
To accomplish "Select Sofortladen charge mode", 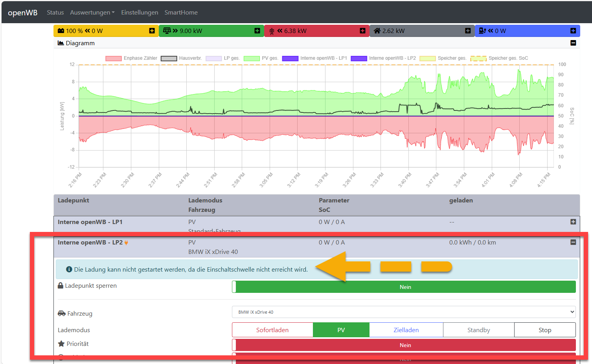I will (272, 330).
